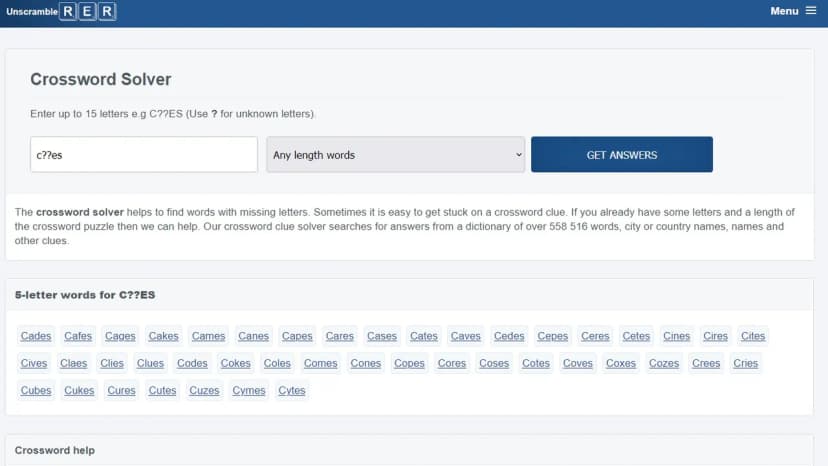Open the word link Cuzes

(204, 390)
